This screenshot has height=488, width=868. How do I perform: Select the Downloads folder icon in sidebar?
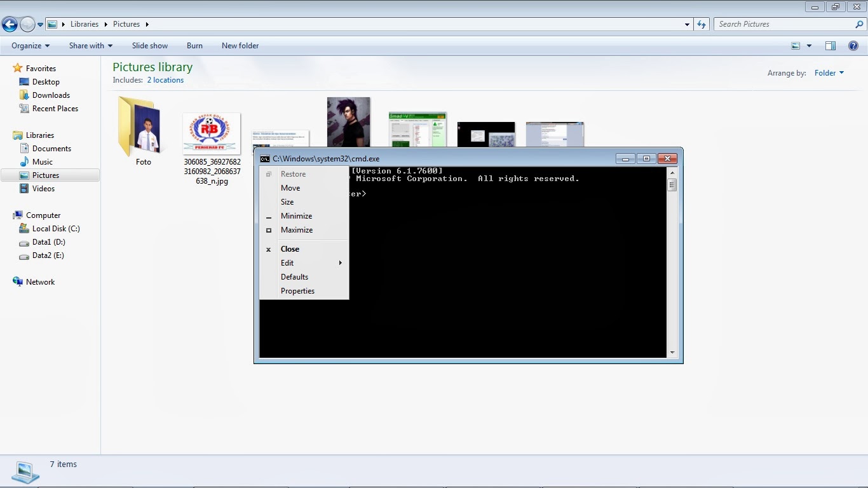click(x=25, y=95)
